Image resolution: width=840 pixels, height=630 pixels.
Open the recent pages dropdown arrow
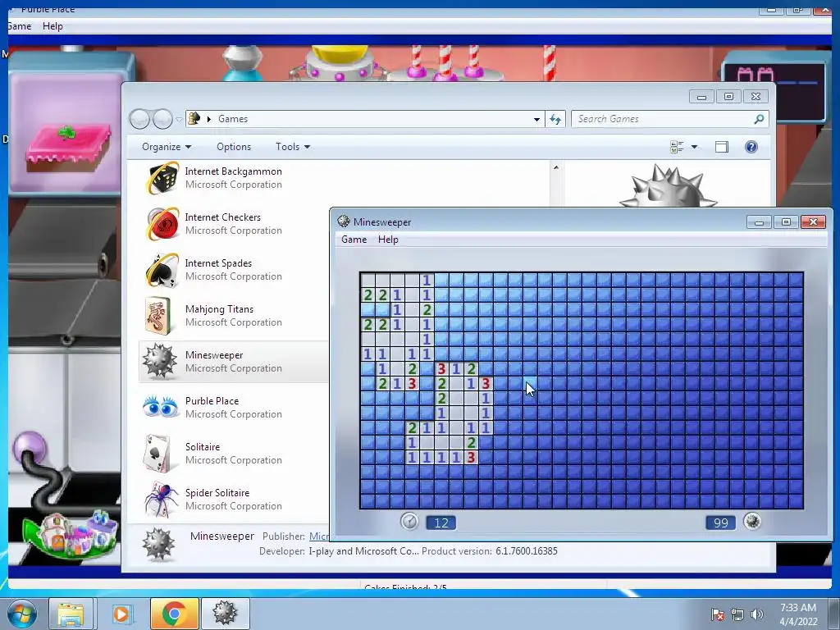point(179,120)
